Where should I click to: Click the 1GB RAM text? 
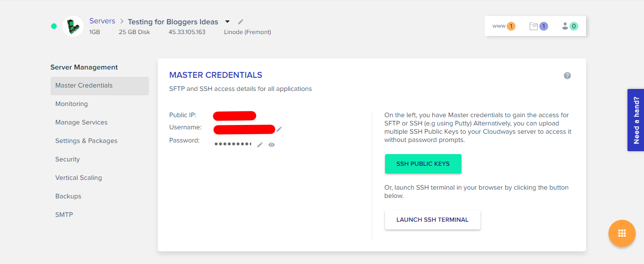pos(94,32)
